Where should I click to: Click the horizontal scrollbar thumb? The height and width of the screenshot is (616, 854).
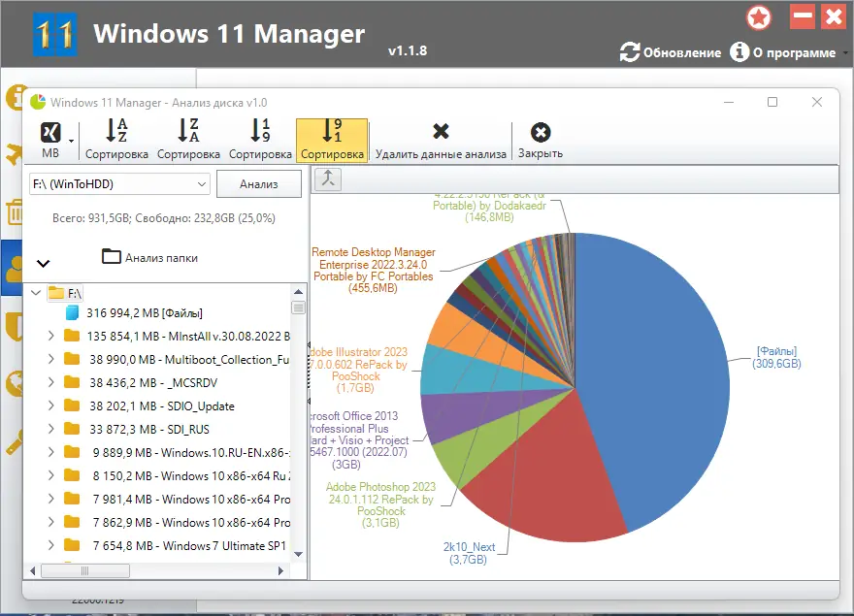pyautogui.click(x=85, y=570)
